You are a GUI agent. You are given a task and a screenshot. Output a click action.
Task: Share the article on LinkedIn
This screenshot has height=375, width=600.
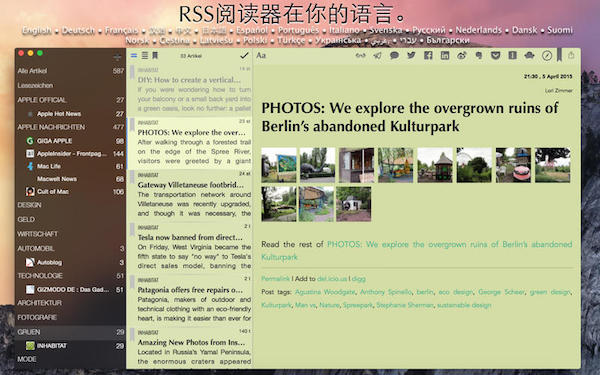[x=445, y=55]
